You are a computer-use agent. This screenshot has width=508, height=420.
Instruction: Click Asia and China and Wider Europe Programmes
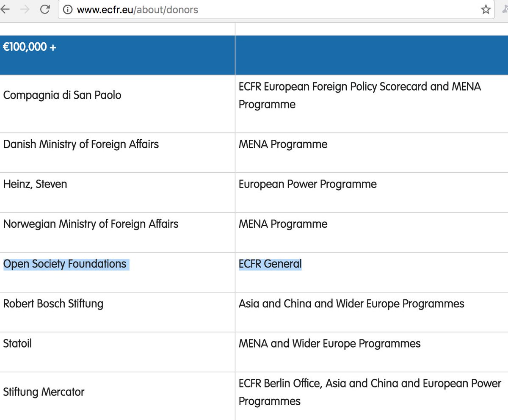pyautogui.click(x=351, y=304)
